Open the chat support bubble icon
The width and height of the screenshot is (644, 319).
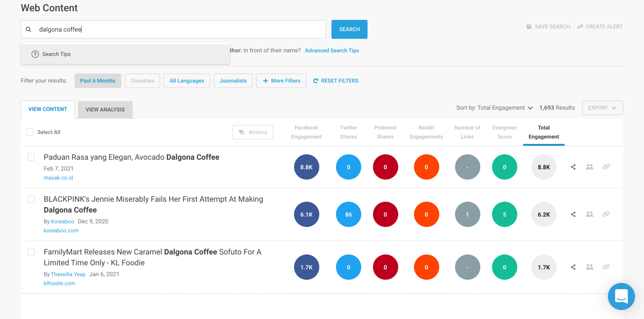pyautogui.click(x=621, y=296)
